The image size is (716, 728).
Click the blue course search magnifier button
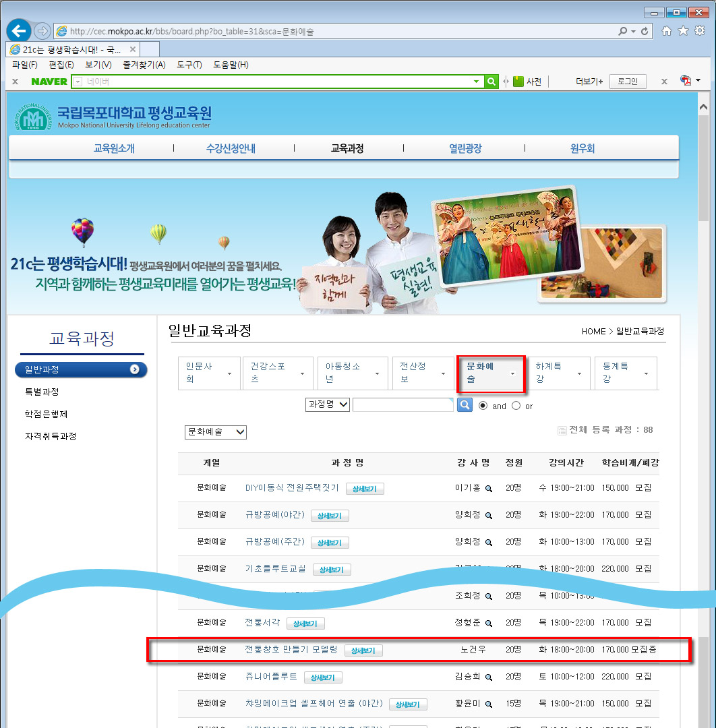465,405
